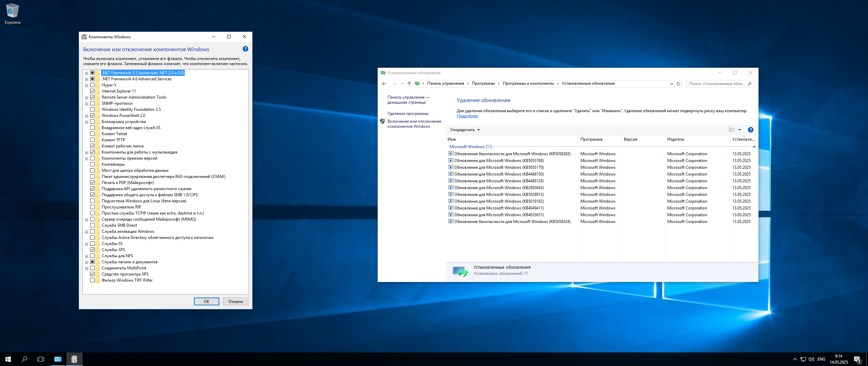Click the folder icon for Службы IIS
Viewport: 868px width, 366px height.
click(x=98, y=244)
